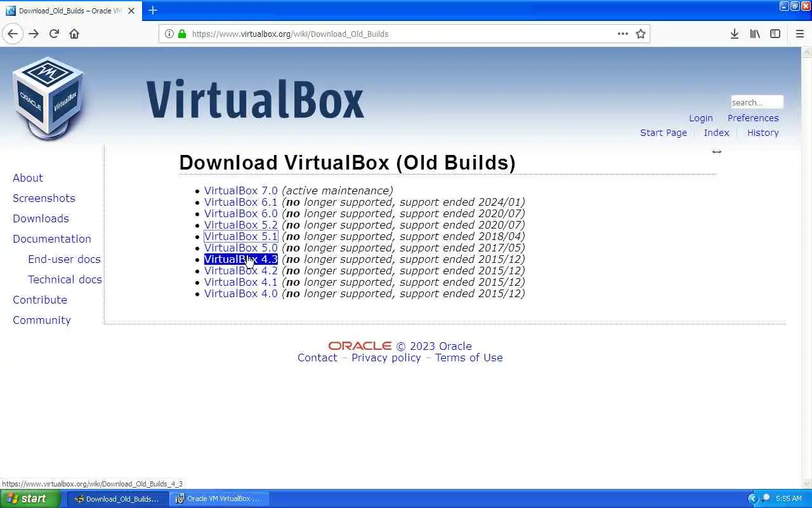The width and height of the screenshot is (812, 508).
Task: Open the highlighted VirtualBox 4.3 link
Action: pyautogui.click(x=241, y=259)
